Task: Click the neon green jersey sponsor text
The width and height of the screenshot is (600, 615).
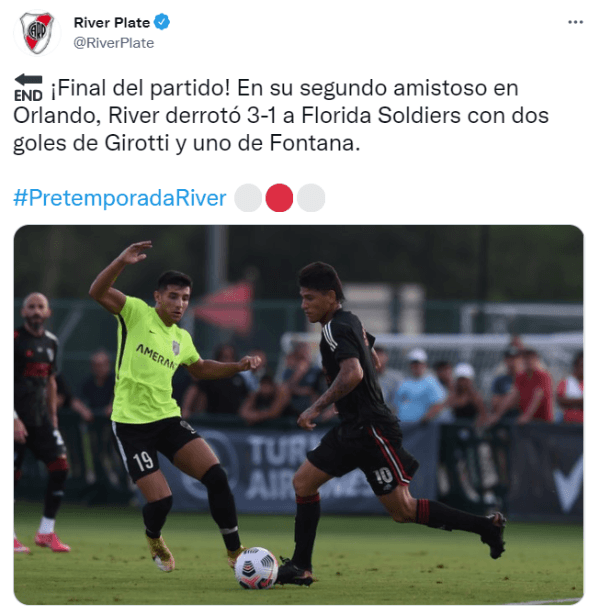Action: [x=155, y=357]
